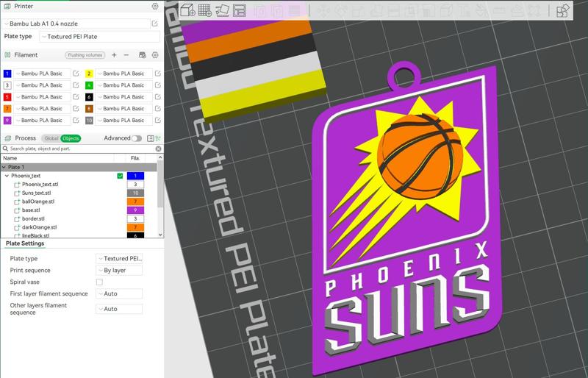The image size is (588, 378).
Task: Select Suns_text.stl in the object list
Action: pyautogui.click(x=36, y=193)
